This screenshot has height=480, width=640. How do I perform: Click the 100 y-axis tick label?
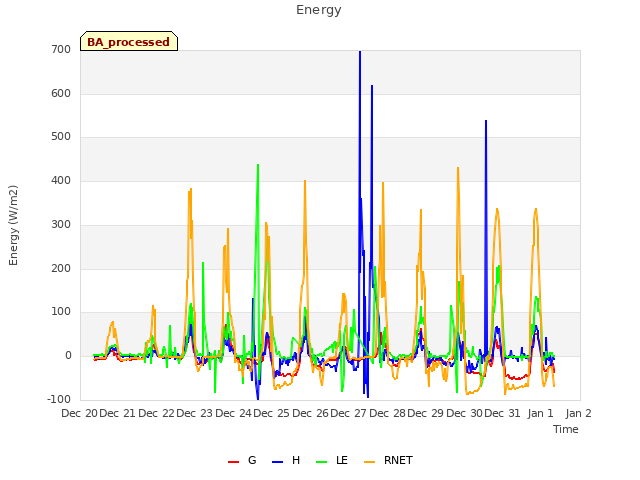tap(61, 312)
